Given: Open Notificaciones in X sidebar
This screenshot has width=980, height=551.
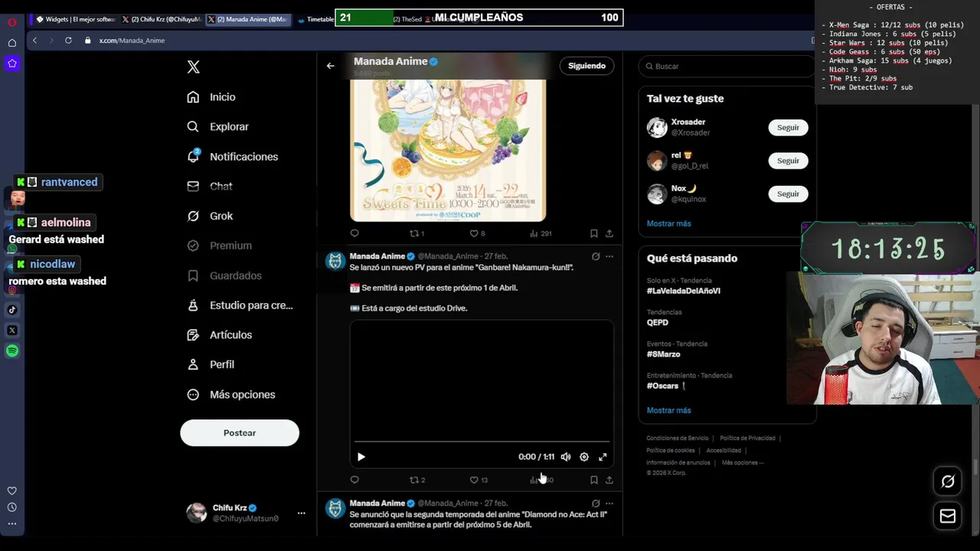Looking at the screenshot, I should [x=233, y=157].
